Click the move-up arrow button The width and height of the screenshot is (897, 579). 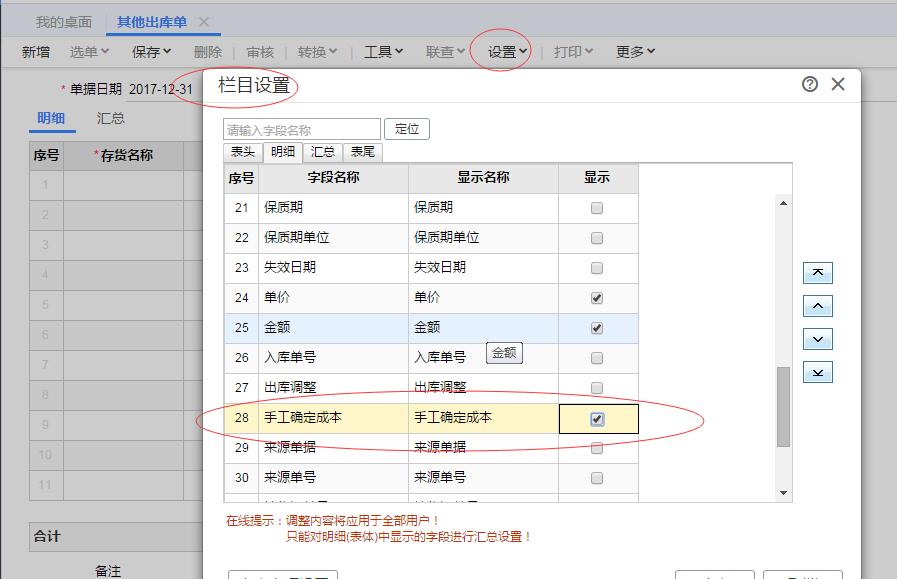tap(817, 306)
